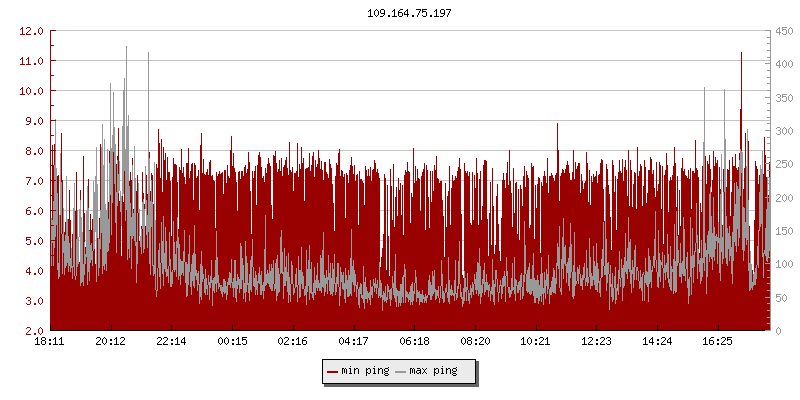The height and width of the screenshot is (400, 800).
Task: Click the gray max ping legend swatch
Action: [401, 372]
